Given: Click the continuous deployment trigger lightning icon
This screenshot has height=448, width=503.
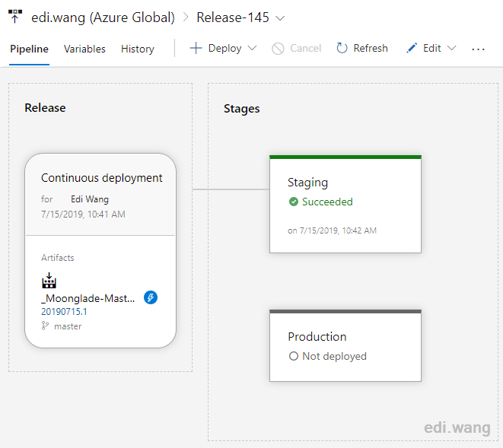Looking at the screenshot, I should pyautogui.click(x=151, y=297).
